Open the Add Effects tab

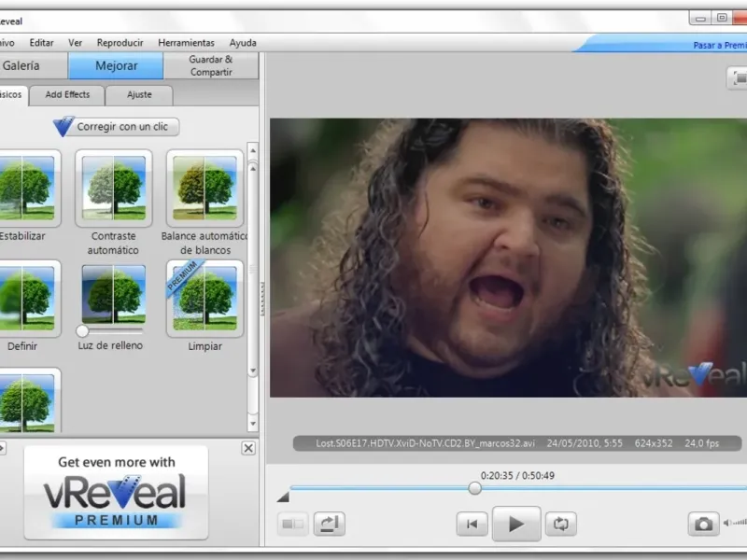[x=67, y=95]
